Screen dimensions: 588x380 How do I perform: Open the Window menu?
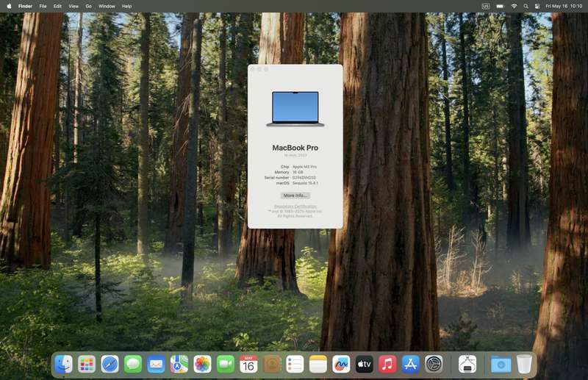pyautogui.click(x=107, y=6)
